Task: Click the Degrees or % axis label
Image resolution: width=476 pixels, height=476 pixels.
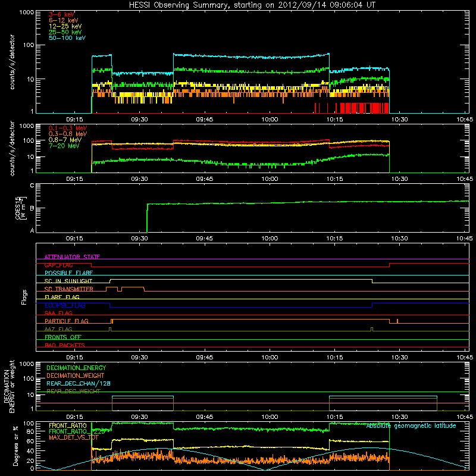Action: [15, 446]
